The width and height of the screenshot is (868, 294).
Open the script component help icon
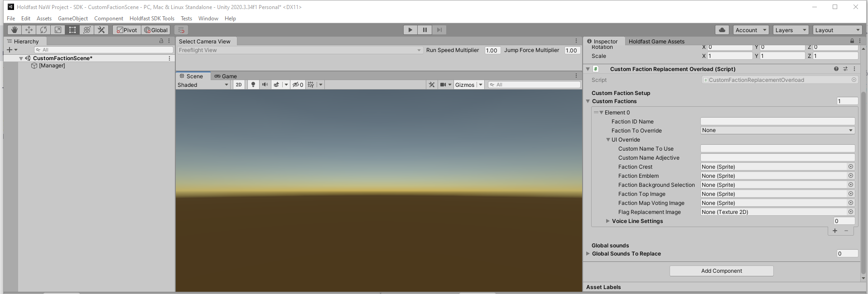point(836,69)
